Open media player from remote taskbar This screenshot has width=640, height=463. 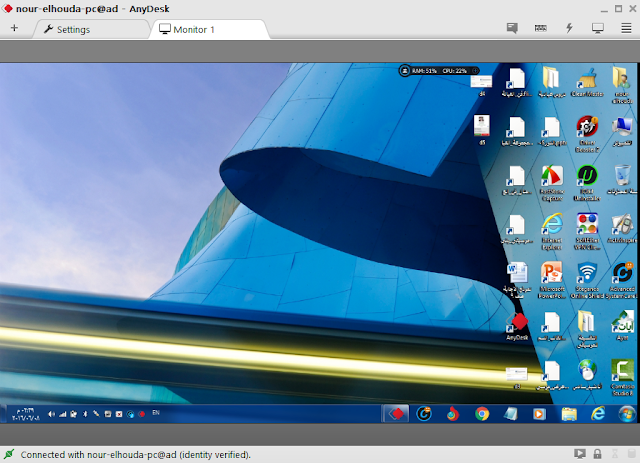click(x=539, y=414)
